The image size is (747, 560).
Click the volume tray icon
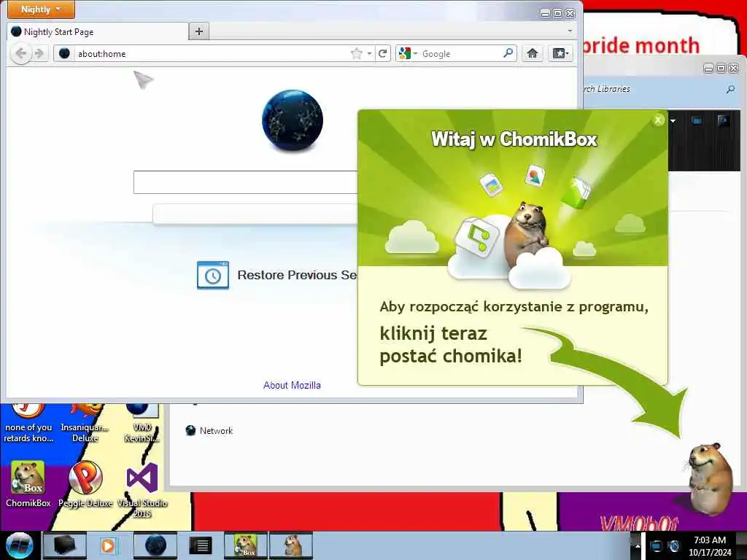(x=673, y=546)
